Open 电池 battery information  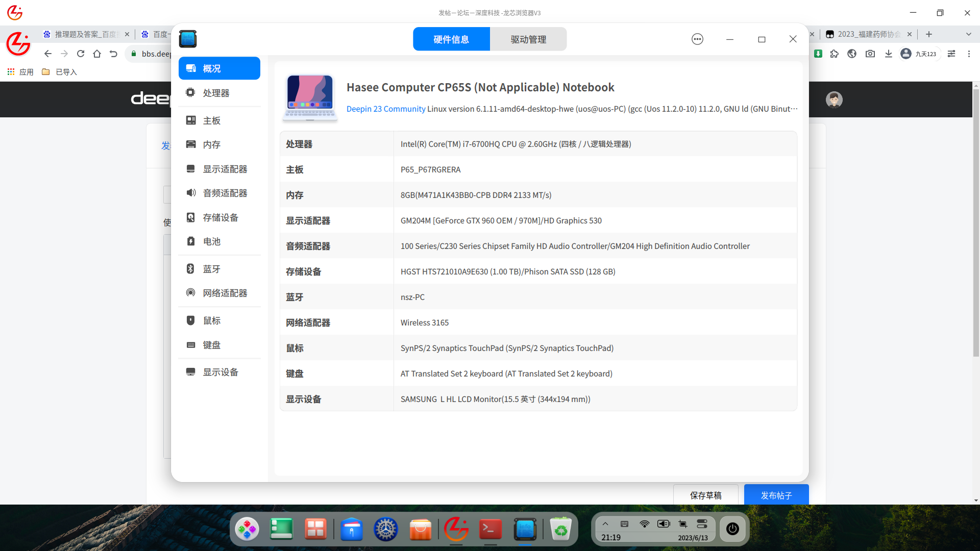[x=211, y=241]
